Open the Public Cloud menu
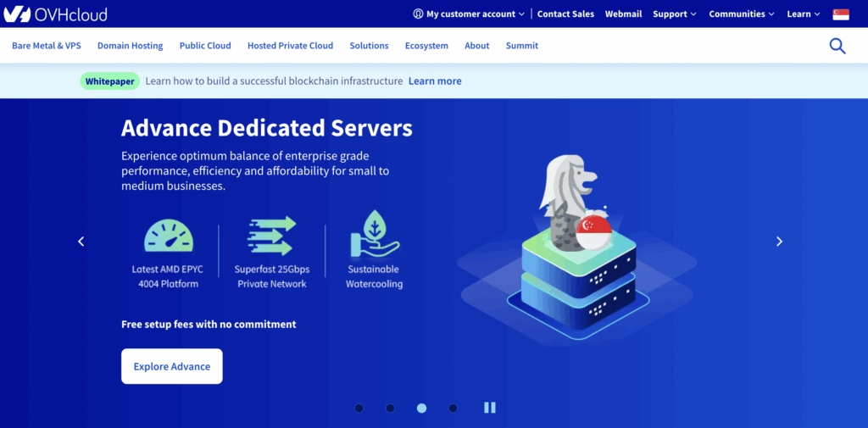The height and width of the screenshot is (428, 868). [x=205, y=46]
